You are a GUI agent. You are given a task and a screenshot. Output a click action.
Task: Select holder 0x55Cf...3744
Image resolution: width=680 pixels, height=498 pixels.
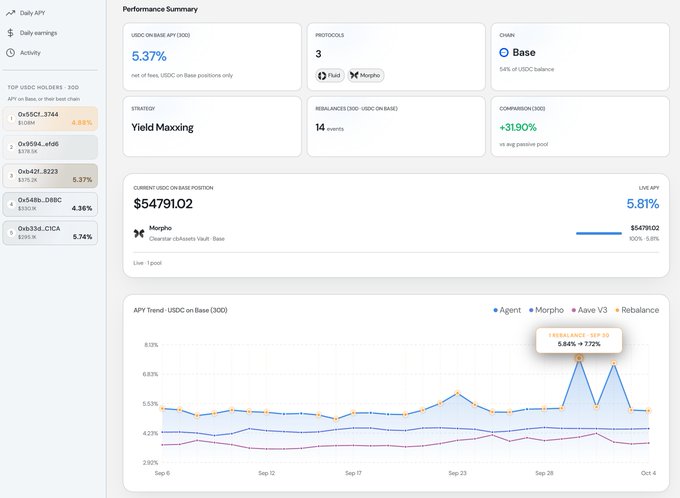[x=50, y=118]
